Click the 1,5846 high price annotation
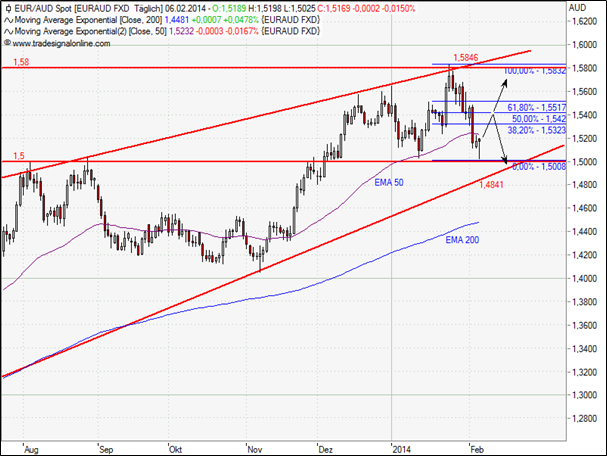Screen dimensions: 607x456 (x=464, y=58)
